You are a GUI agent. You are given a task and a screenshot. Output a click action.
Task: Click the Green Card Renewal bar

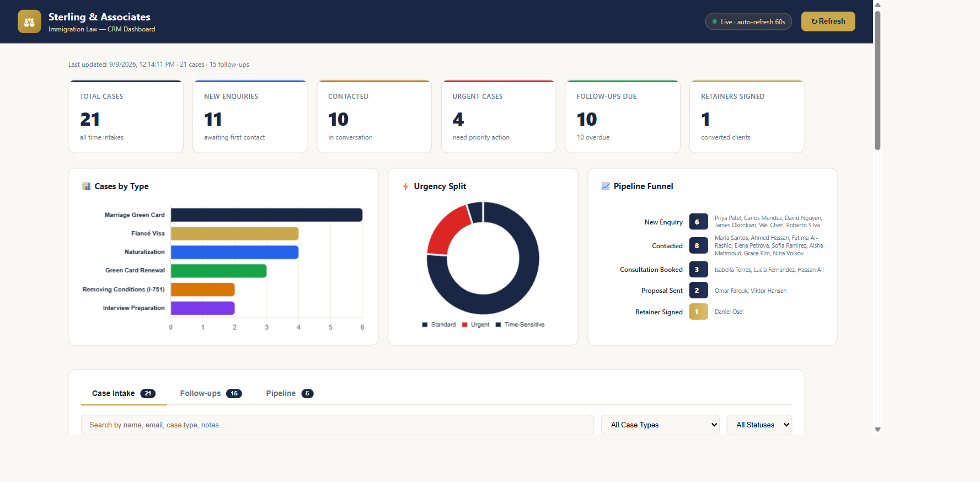point(218,271)
